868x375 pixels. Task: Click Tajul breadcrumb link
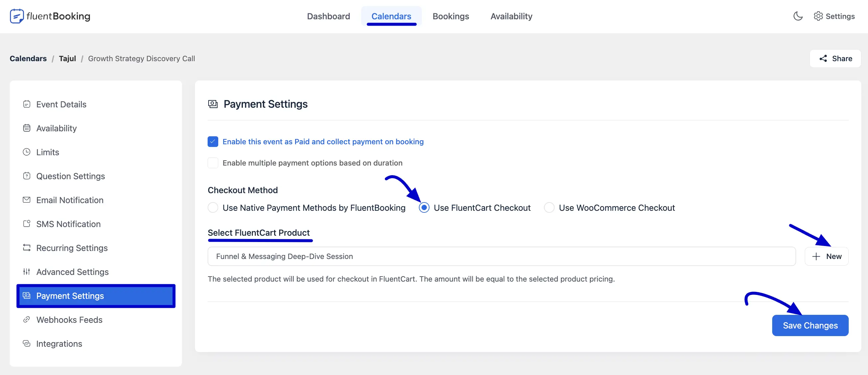pos(68,59)
